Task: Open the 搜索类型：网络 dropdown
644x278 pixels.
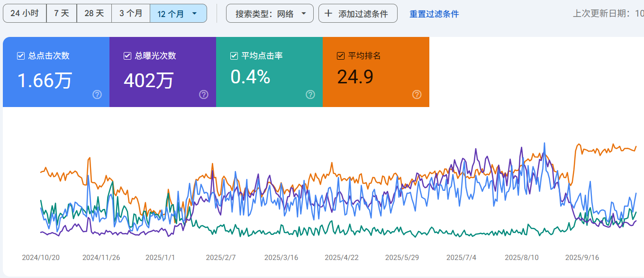Action: (x=270, y=14)
